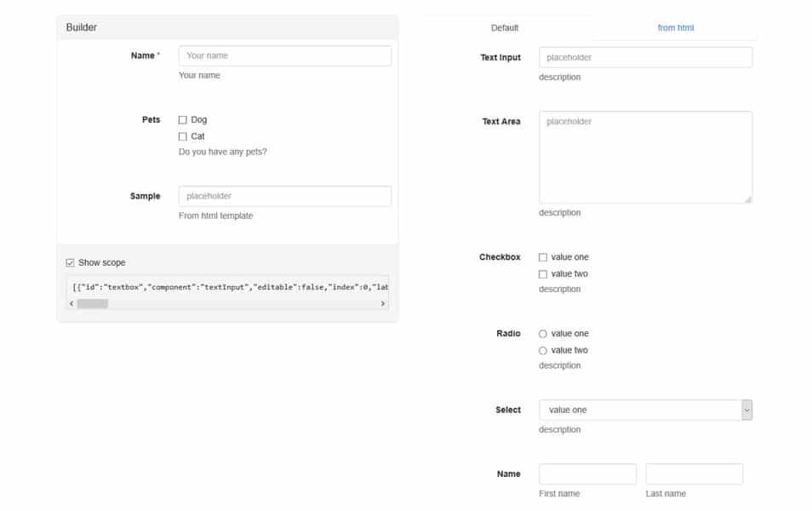Click the Text Area resize grip
Screen dimensions: 812x511
pyautogui.click(x=748, y=198)
